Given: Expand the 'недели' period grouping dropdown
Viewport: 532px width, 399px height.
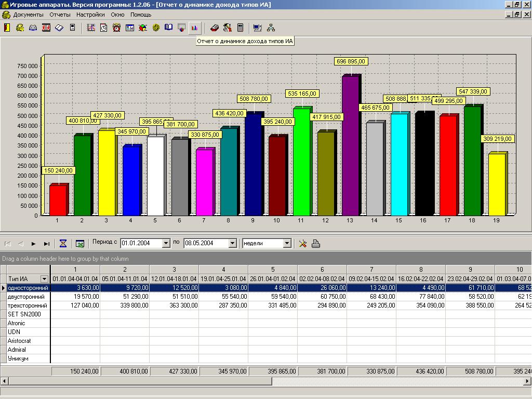Looking at the screenshot, I should [287, 243].
